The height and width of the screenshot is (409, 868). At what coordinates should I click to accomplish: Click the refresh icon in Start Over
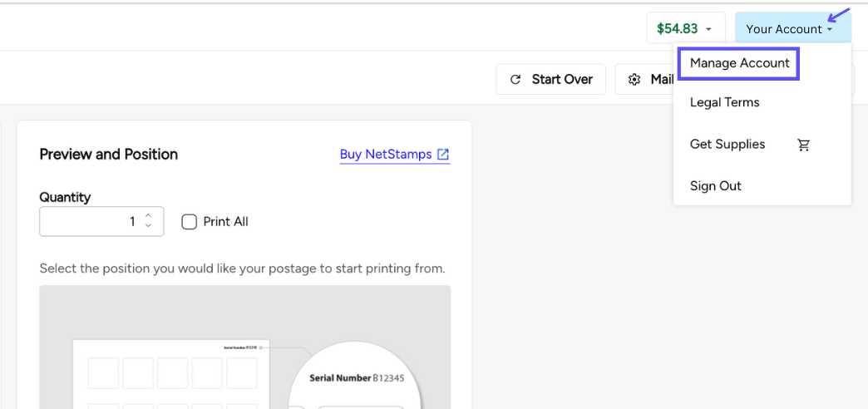click(x=515, y=80)
